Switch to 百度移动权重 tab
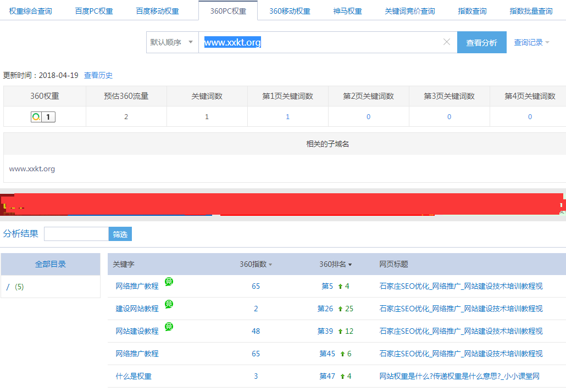This screenshot has width=566, height=392. point(157,11)
